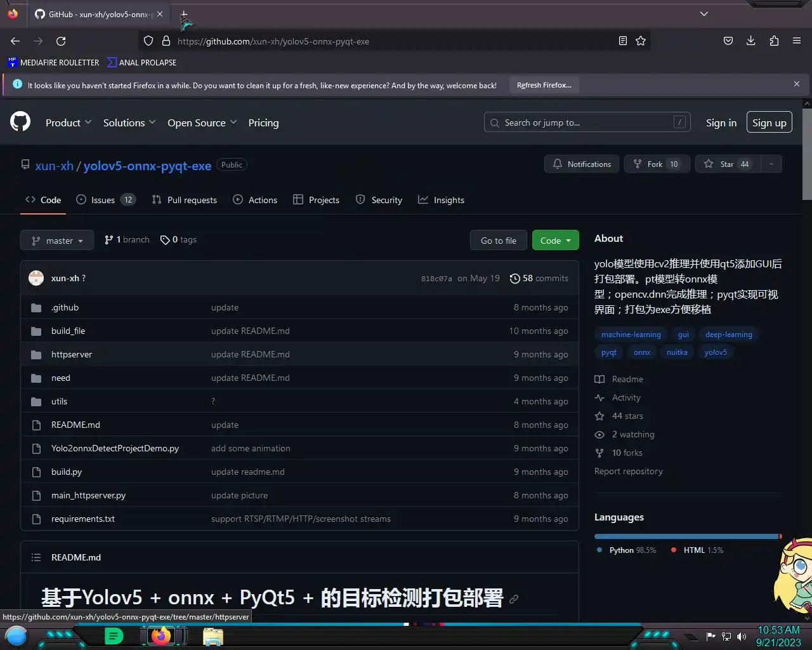Click the Star icon button
Screen dimensions: 812x650
(728, 164)
